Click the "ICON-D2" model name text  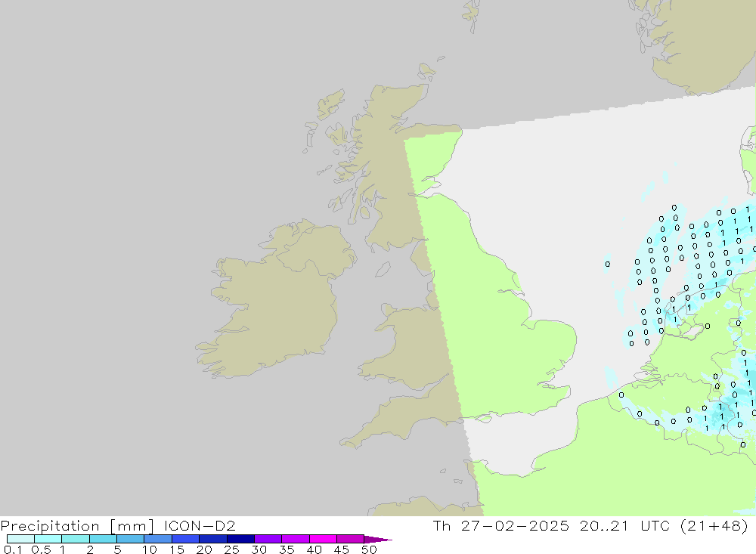(200, 525)
